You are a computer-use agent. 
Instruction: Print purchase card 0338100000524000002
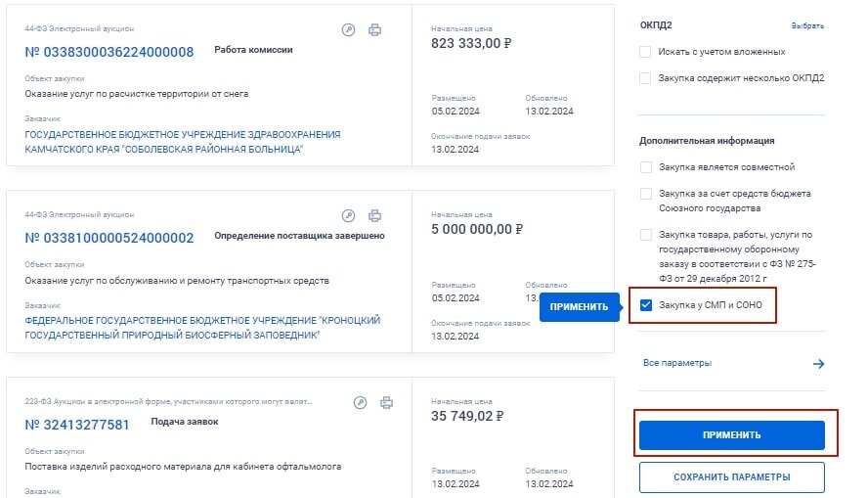click(374, 215)
